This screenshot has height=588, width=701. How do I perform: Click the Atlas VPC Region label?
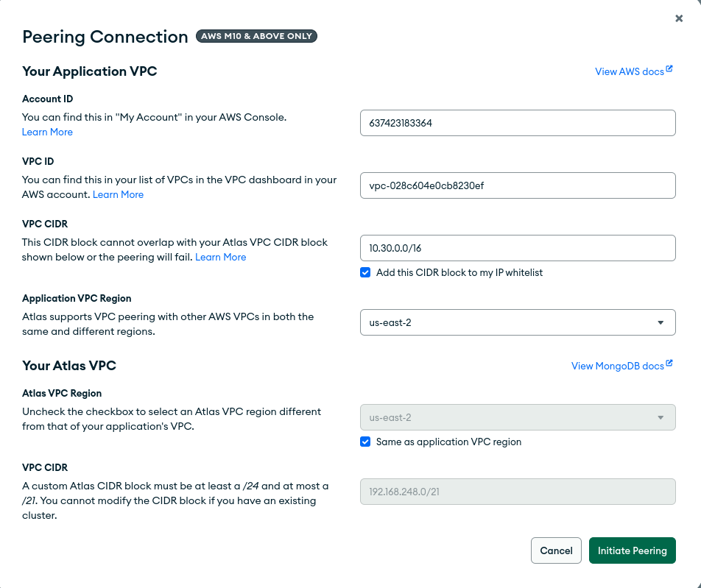click(62, 393)
